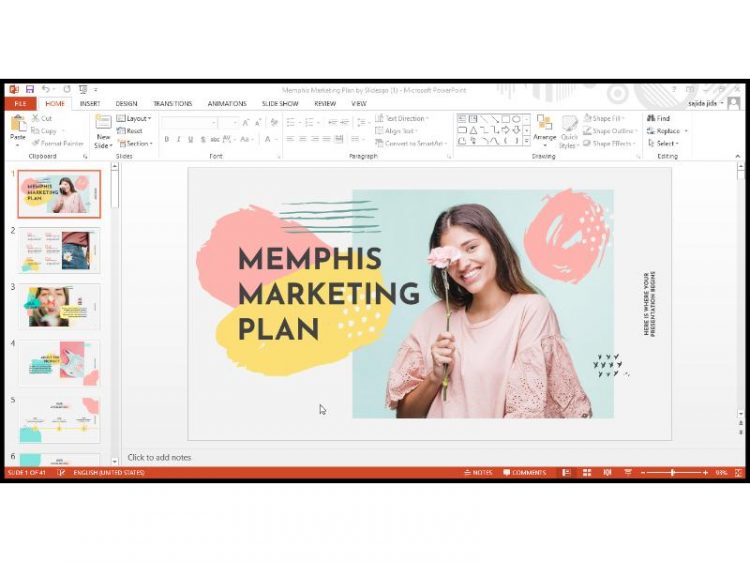Click Clear All Formatting icon

click(x=274, y=123)
